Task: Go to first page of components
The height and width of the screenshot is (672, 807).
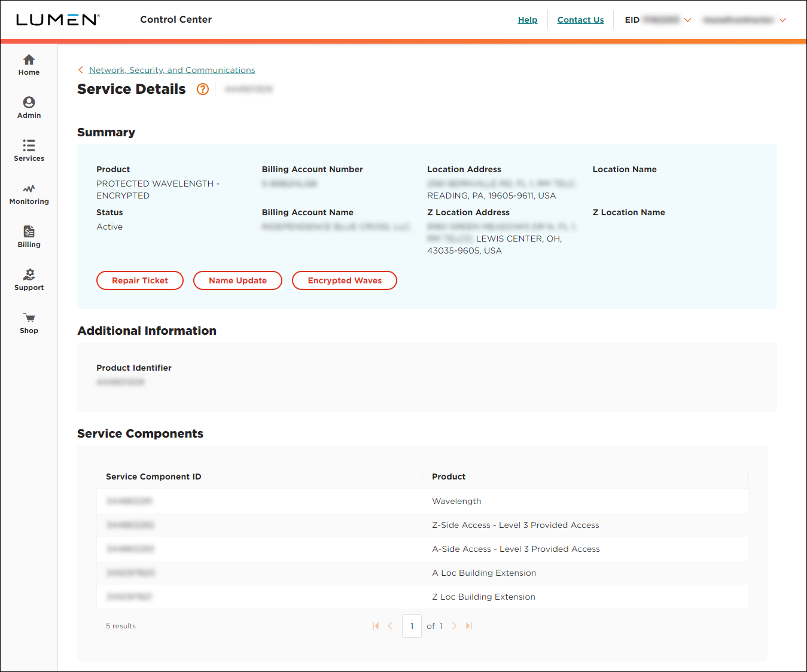Action: [376, 626]
